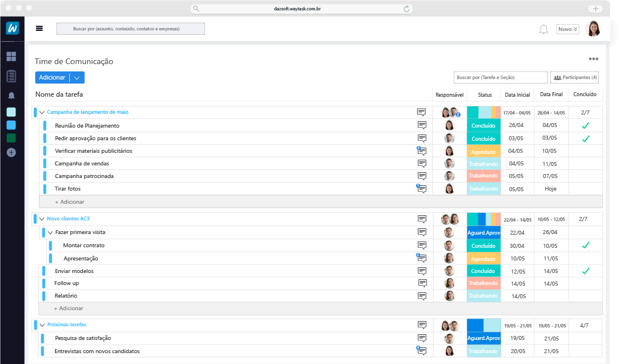Toggle completed check for Enviar modelos
Viewport: 623px width, 364px height.
(585, 271)
